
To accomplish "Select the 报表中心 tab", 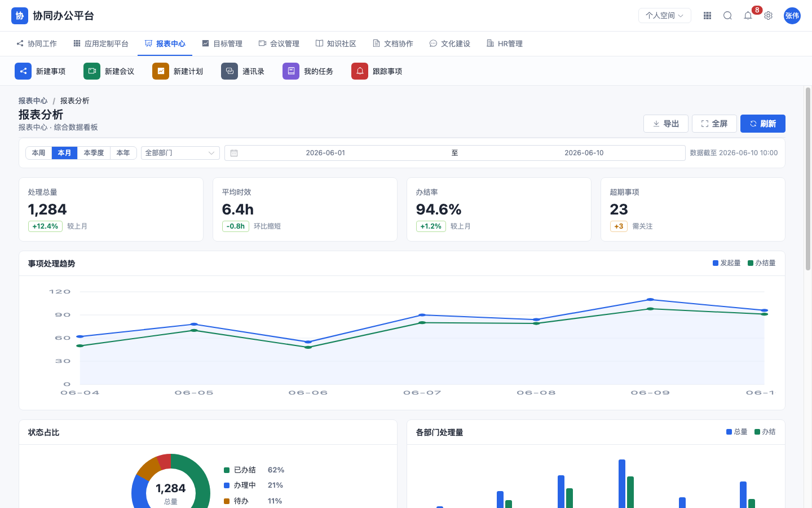I will (165, 43).
